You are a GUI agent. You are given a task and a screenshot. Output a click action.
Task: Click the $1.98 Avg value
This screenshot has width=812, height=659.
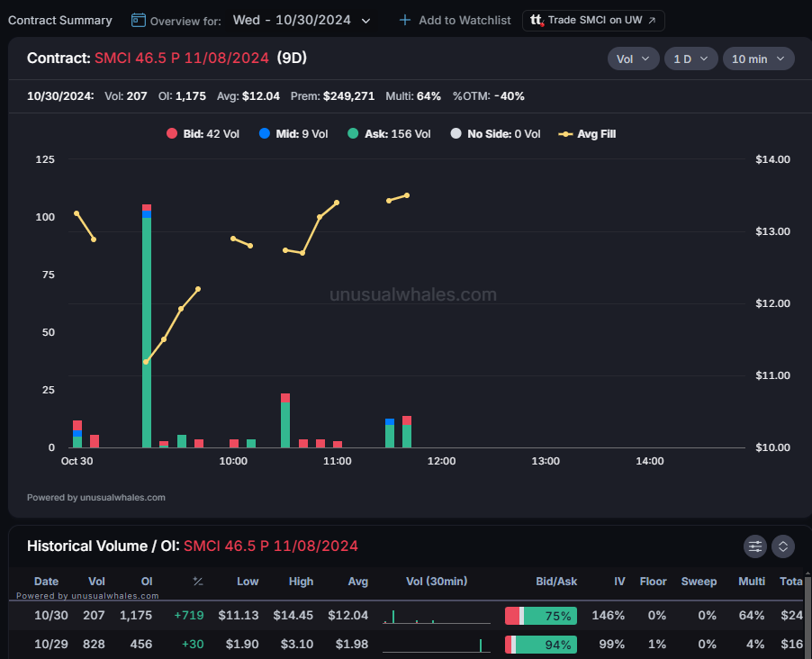pyautogui.click(x=352, y=645)
